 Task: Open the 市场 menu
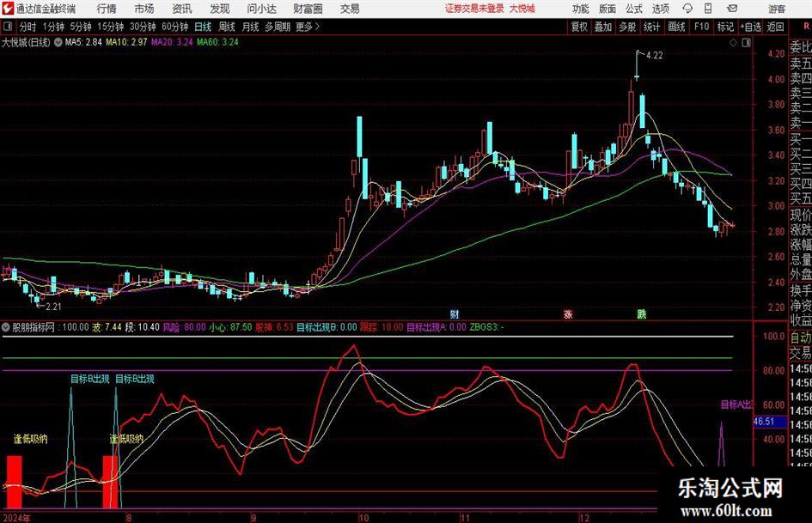pos(144,9)
